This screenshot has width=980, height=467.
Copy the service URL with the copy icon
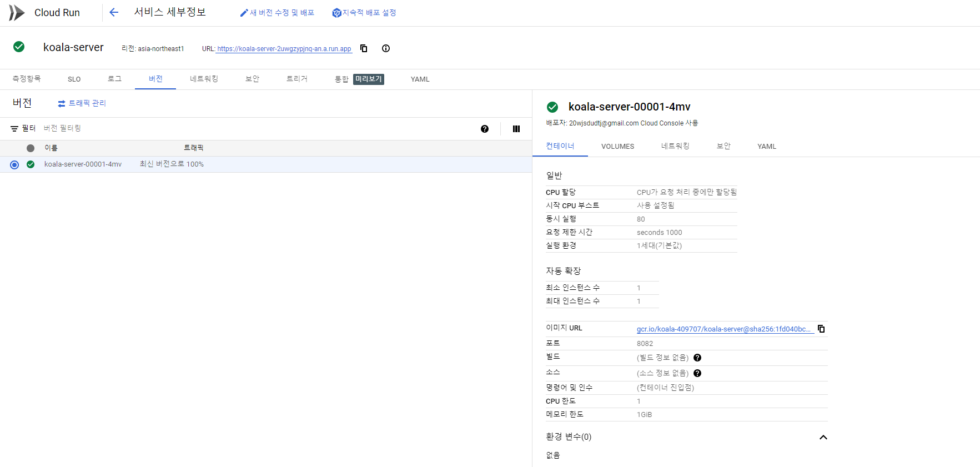click(x=364, y=48)
